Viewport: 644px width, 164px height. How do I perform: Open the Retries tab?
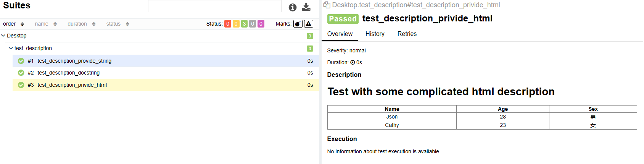(407, 34)
